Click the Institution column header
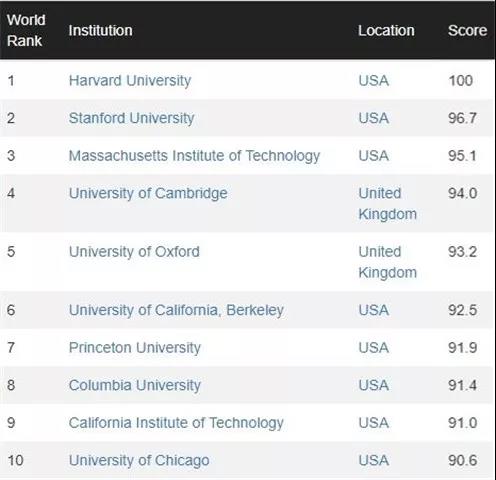The image size is (496, 480). 100,31
